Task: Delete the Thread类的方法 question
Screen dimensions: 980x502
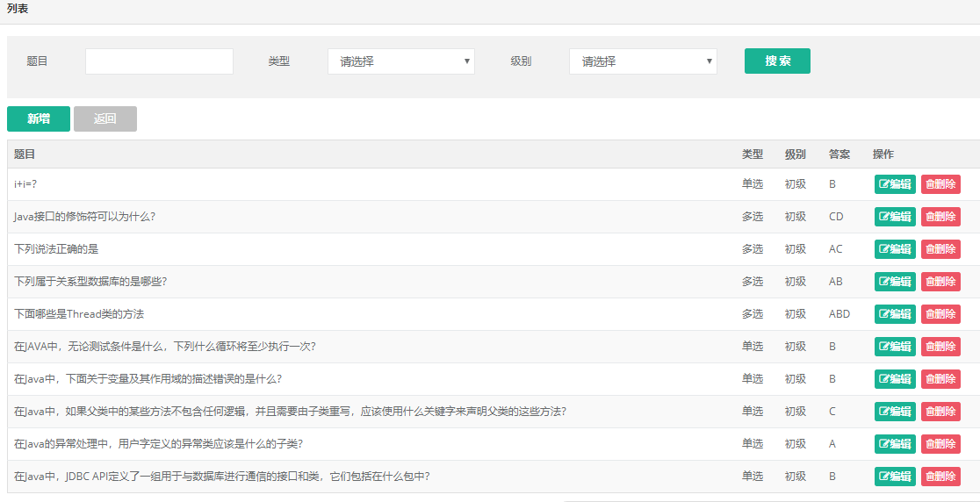Action: pyautogui.click(x=940, y=314)
